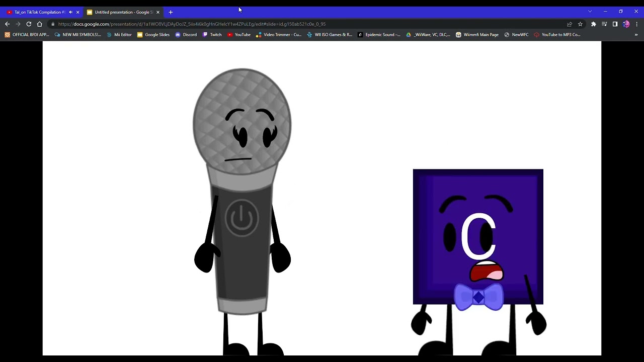Share this page using the share icon
The height and width of the screenshot is (362, 644).
click(570, 24)
